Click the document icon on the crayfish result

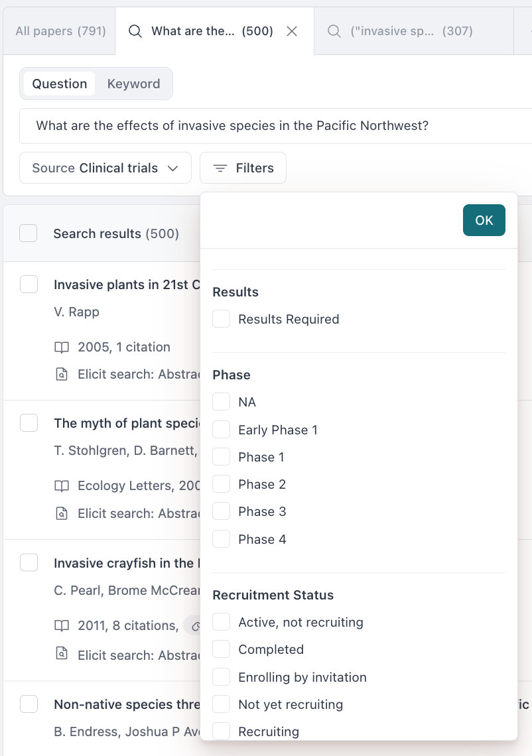click(62, 655)
